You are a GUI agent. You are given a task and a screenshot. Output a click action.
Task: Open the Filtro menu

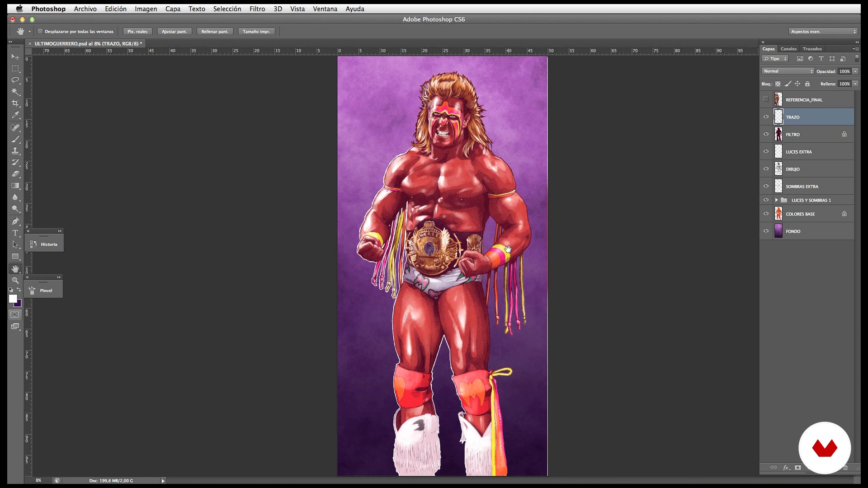point(257,9)
